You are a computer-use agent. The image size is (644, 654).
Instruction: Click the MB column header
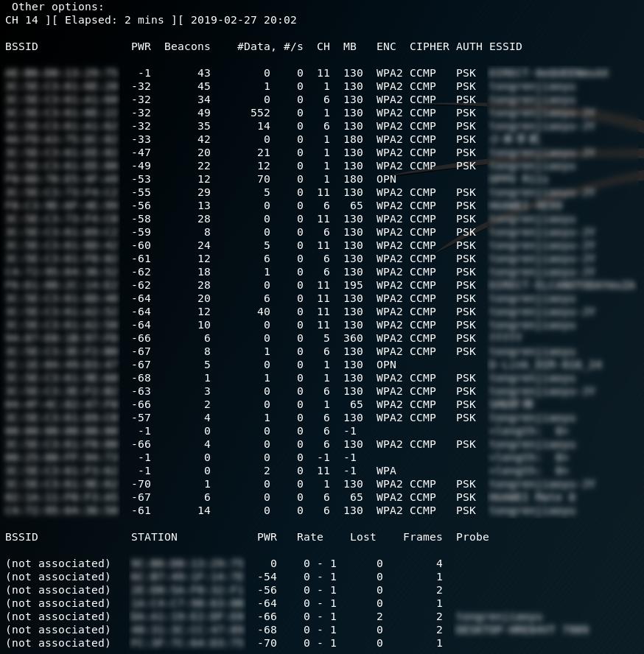coord(350,46)
